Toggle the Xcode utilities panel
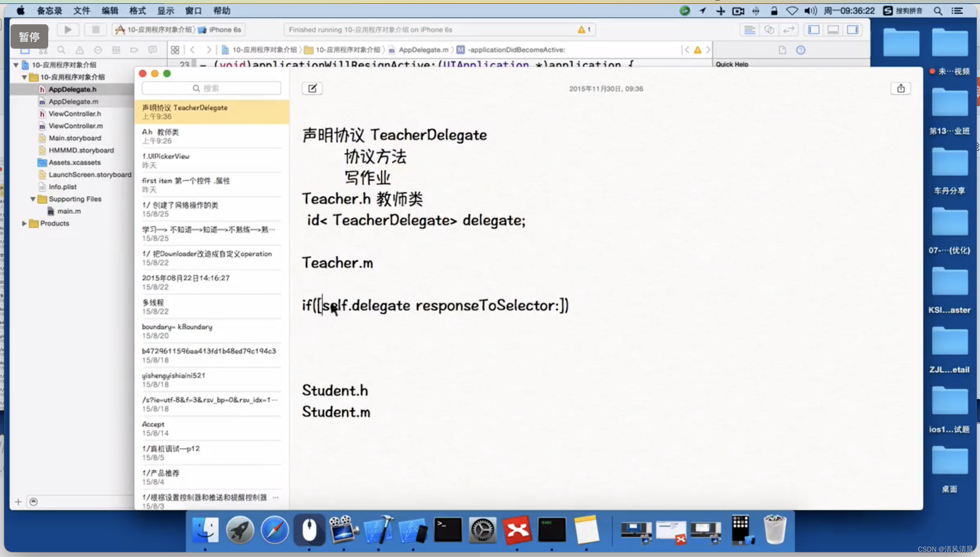The height and width of the screenshot is (557, 980). click(852, 30)
